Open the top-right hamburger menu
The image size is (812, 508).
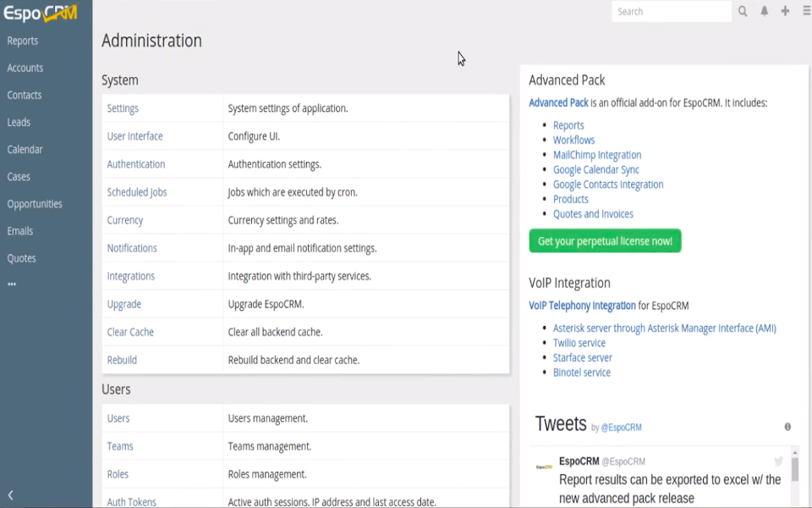point(807,11)
